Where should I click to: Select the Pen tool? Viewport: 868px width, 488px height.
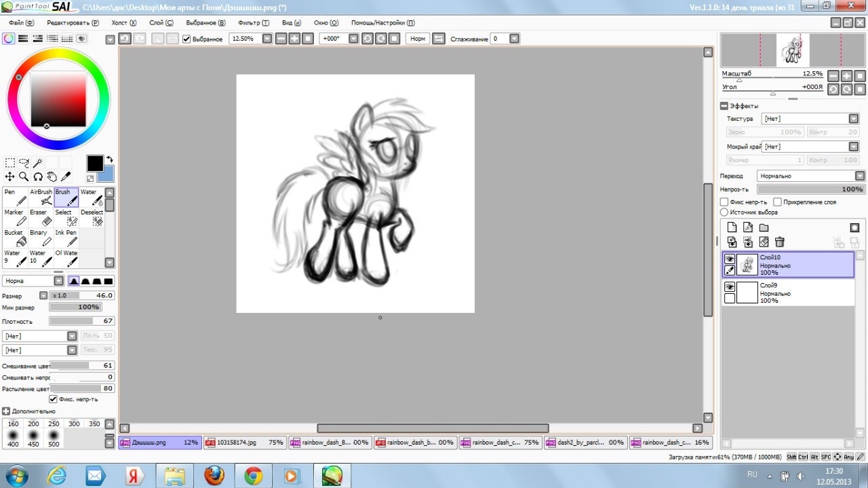16,197
